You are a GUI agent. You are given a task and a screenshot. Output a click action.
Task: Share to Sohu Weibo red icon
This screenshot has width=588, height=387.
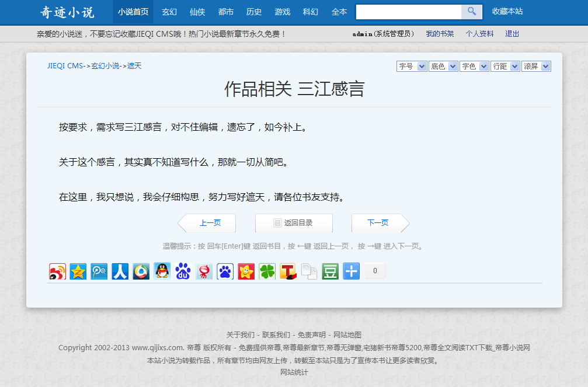pyautogui.click(x=204, y=271)
